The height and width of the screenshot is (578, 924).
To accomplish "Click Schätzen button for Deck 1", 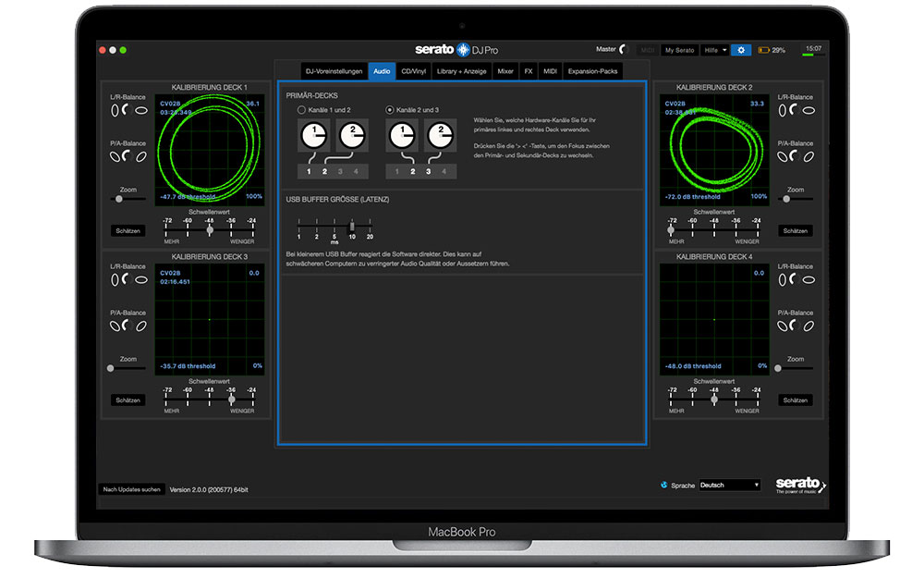I will point(128,230).
